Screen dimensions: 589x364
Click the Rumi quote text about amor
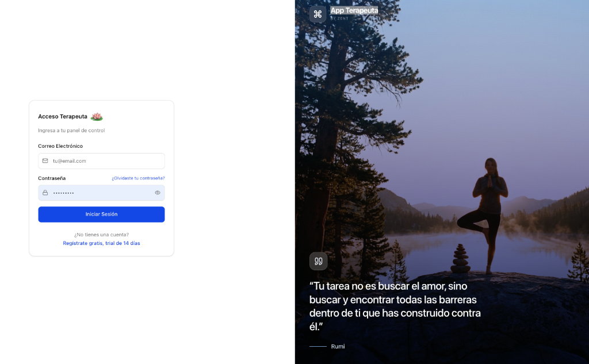point(395,306)
